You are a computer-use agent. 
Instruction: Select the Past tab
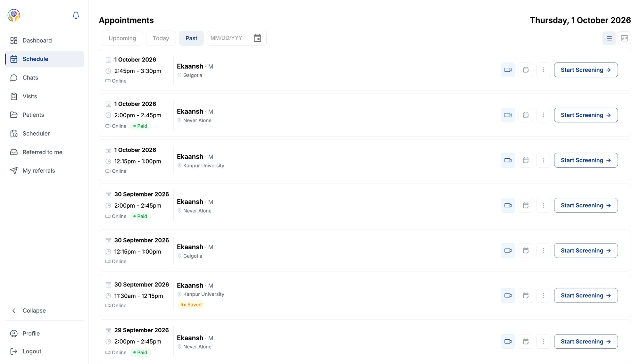[x=191, y=38]
